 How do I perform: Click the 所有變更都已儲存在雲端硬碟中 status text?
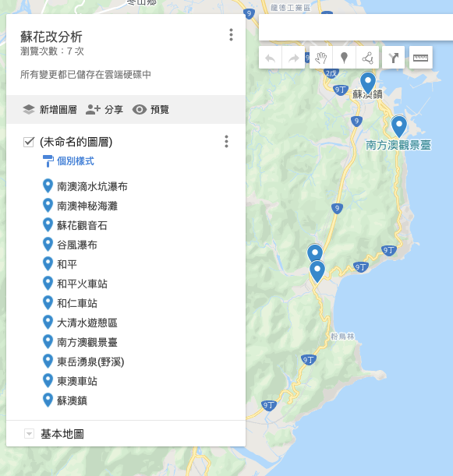(x=86, y=74)
